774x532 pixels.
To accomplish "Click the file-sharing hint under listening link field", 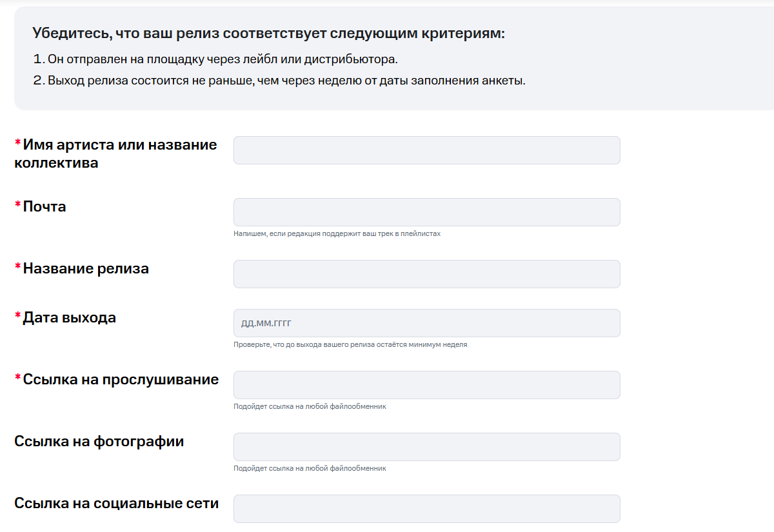I will 310,406.
